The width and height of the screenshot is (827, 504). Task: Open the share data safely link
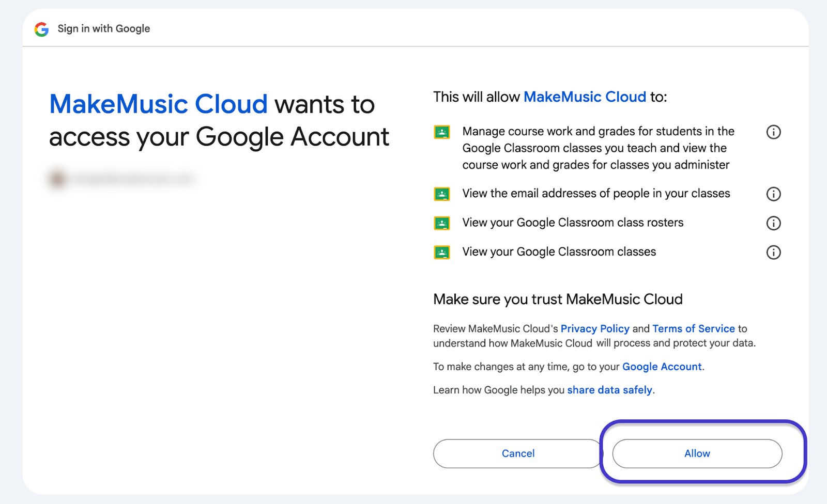click(x=609, y=390)
